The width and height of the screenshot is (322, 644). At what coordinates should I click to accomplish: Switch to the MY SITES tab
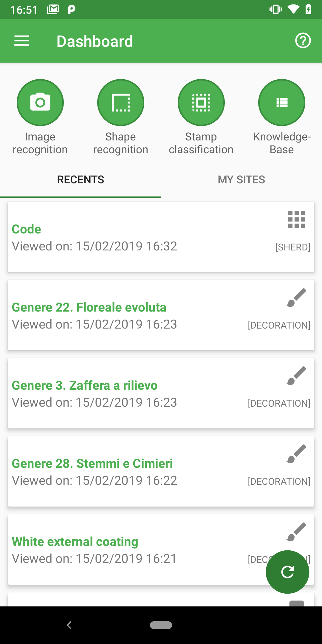241,180
